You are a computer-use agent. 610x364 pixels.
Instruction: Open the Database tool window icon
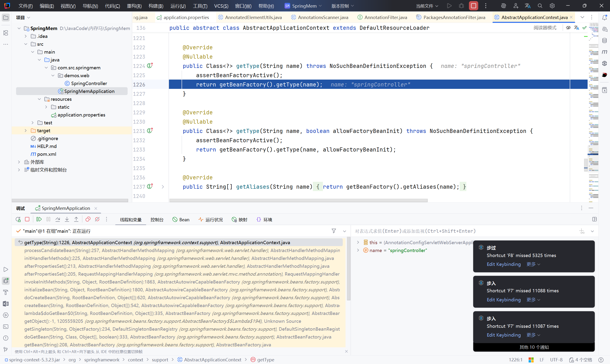(604, 40)
